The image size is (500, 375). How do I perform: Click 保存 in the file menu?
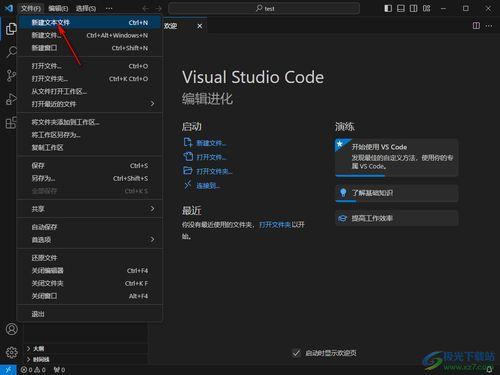pos(89,166)
